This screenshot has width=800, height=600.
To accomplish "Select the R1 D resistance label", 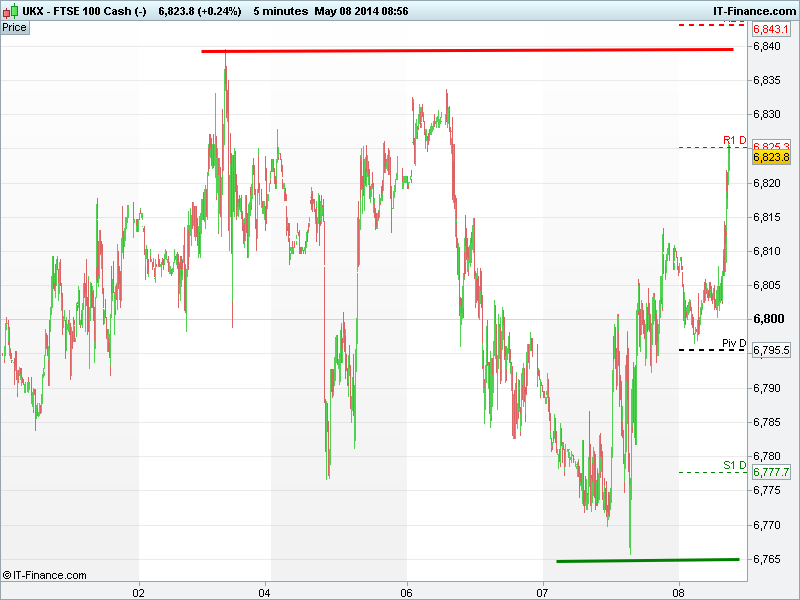I will pos(734,140).
